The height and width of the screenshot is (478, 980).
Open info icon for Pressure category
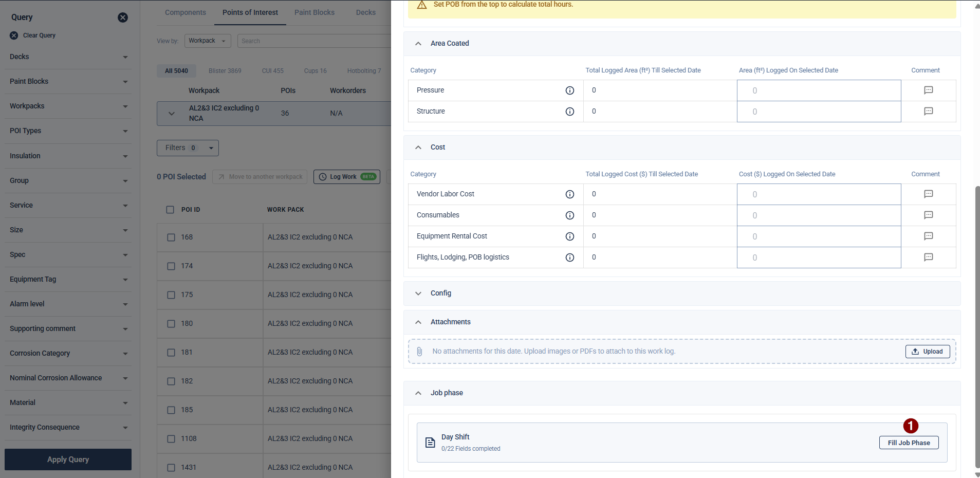point(570,90)
